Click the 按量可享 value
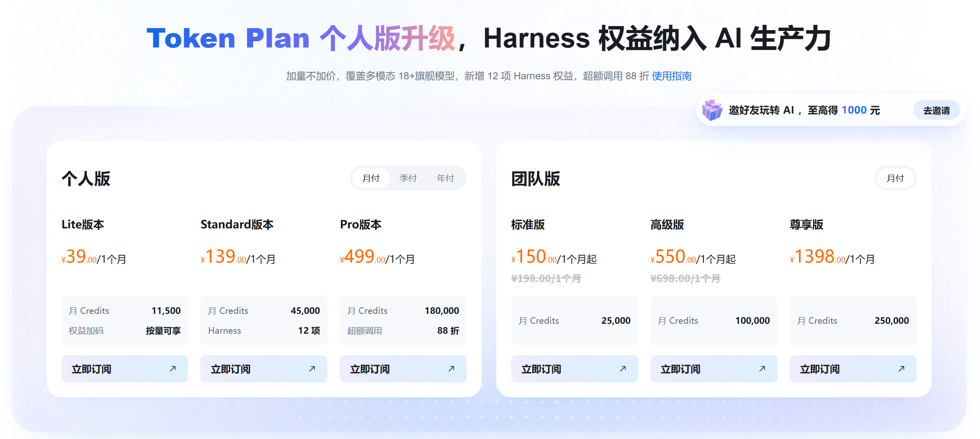This screenshot has width=980, height=439. pos(163,331)
